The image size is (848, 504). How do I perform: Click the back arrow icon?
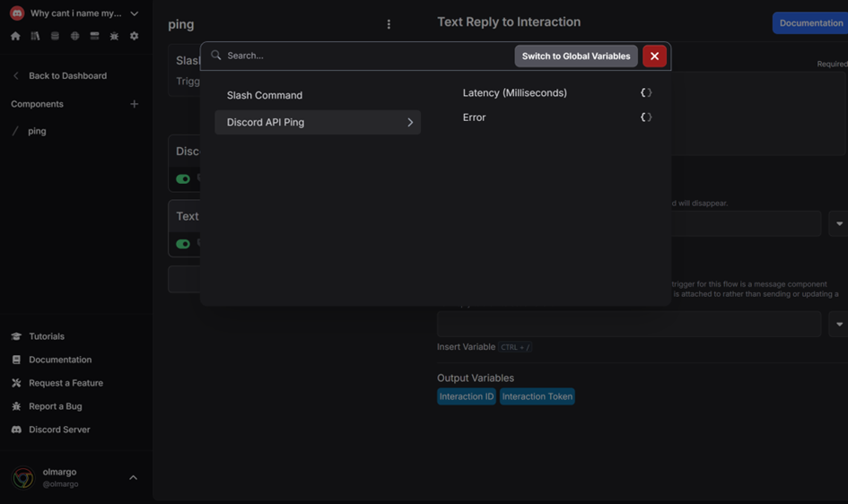tap(15, 75)
